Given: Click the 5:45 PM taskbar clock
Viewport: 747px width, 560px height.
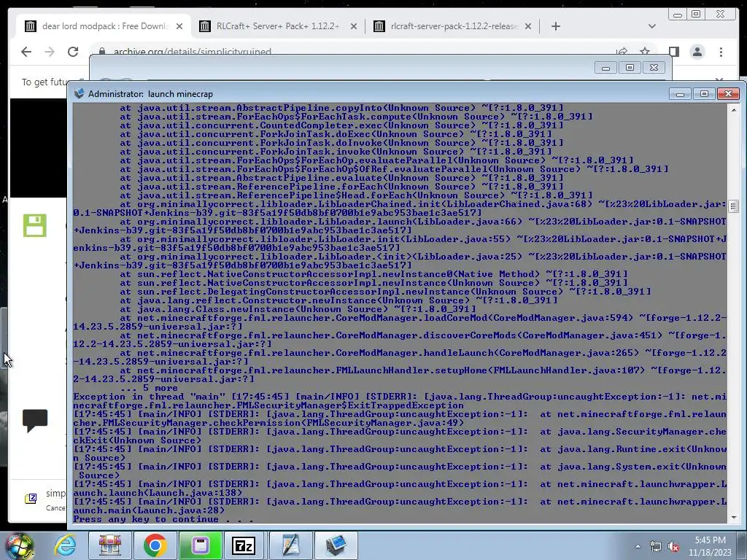Looking at the screenshot, I should pyautogui.click(x=710, y=546).
